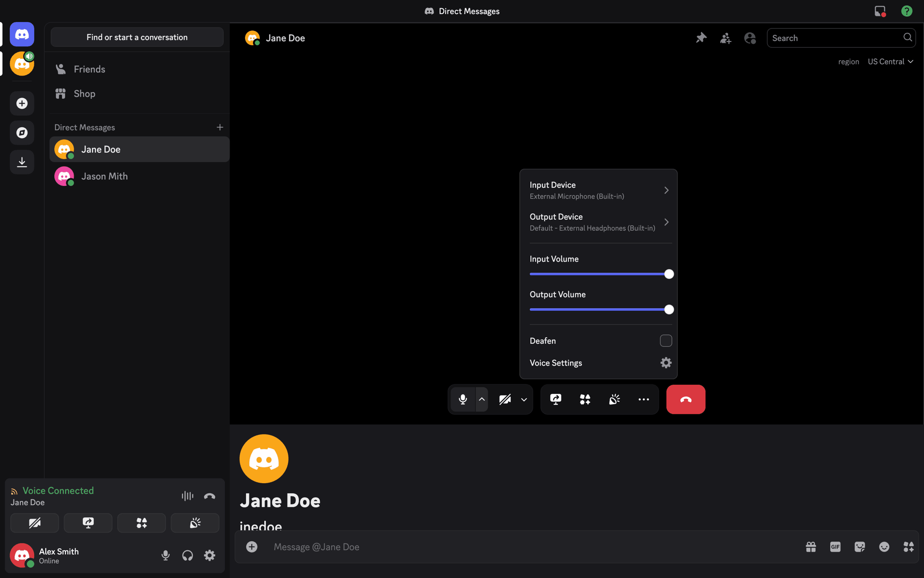Collapse audio options caret beside microphone

point(482,399)
